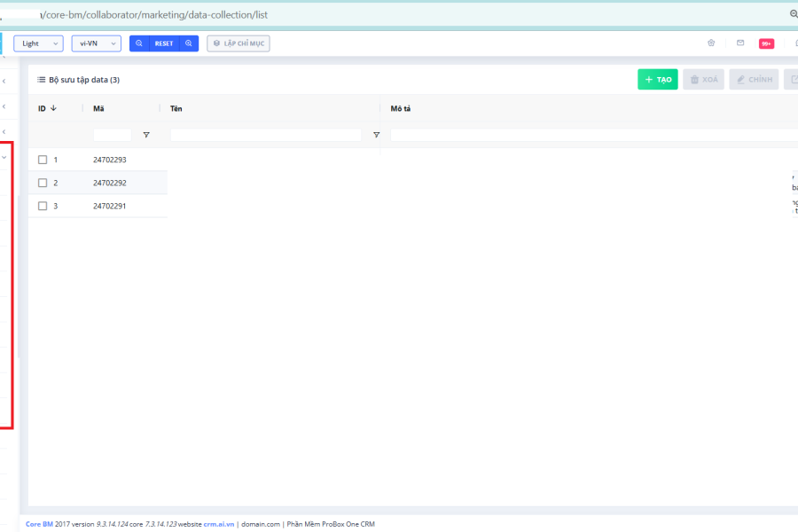
Task: Click the filter icon for Mã column
Action: pos(146,135)
